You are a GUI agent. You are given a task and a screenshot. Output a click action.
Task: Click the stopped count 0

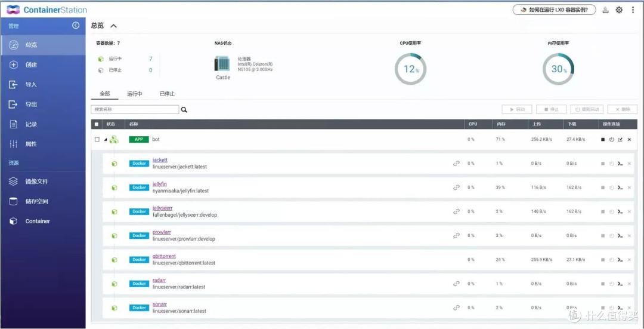point(151,70)
